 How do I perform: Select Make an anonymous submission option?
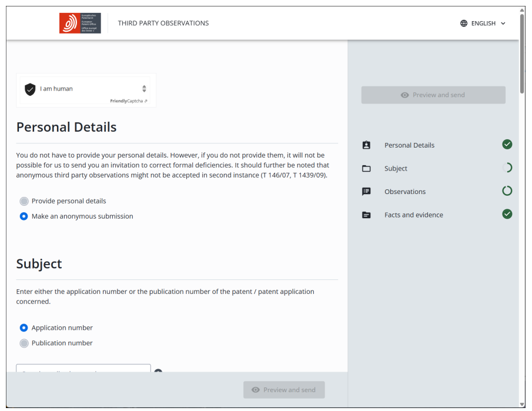24,216
